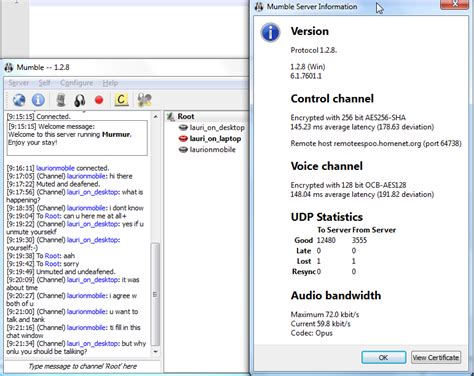Click laurionmobile link in the 'connected' log line
The height and width of the screenshot is (376, 474).
pyautogui.click(x=55, y=168)
